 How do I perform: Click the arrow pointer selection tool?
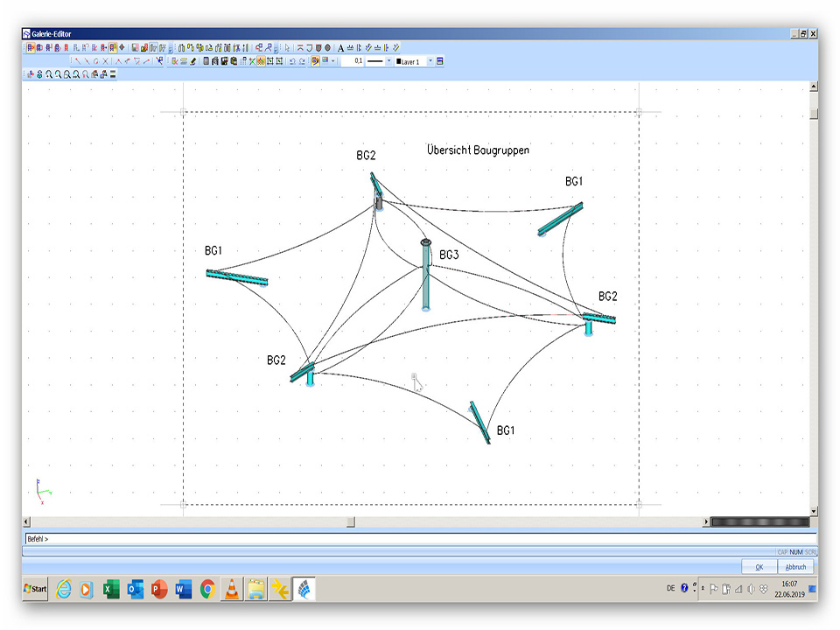pyautogui.click(x=288, y=47)
